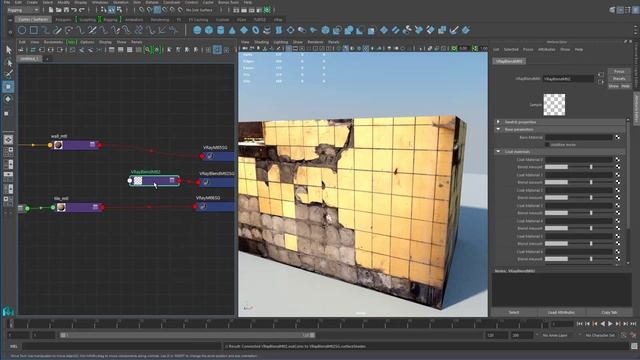The image size is (640, 360).
Task: Click the Hypershade magnifier frame icon
Action: tap(147, 50)
